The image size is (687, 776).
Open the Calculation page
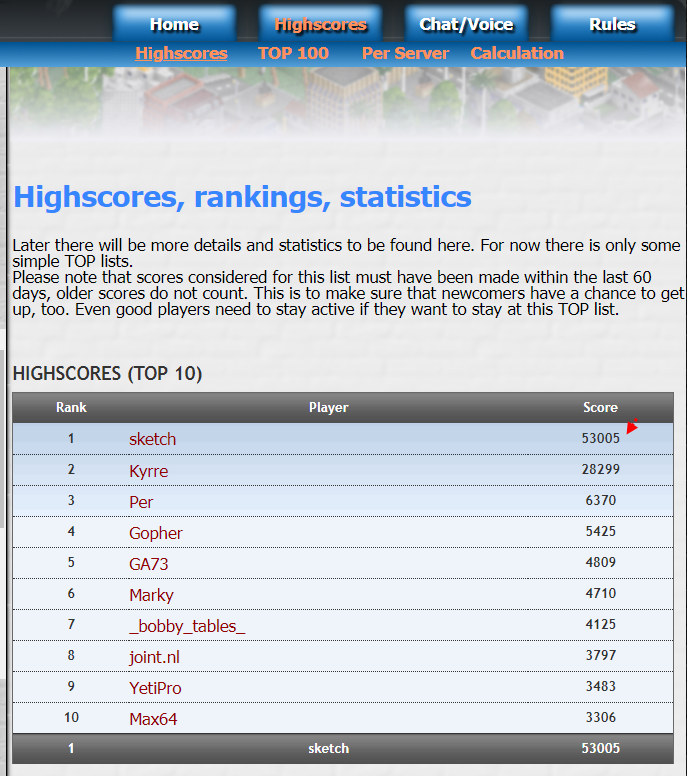click(517, 53)
